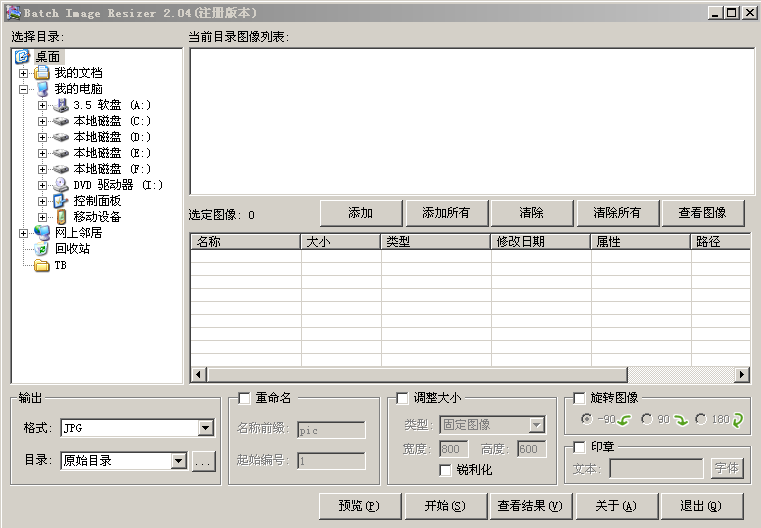
Task: Click the Desktop (桌面) icon in tree
Action: coord(22,57)
